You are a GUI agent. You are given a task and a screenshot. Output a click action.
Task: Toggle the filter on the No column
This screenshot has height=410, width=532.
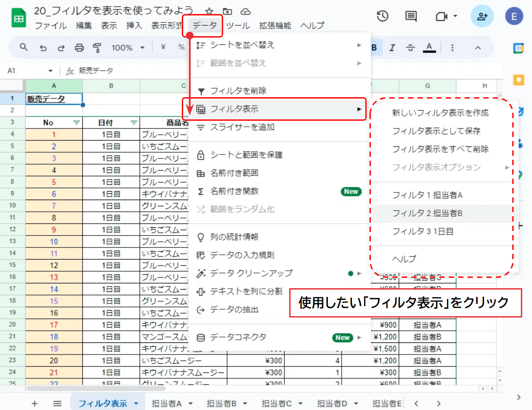click(x=76, y=122)
